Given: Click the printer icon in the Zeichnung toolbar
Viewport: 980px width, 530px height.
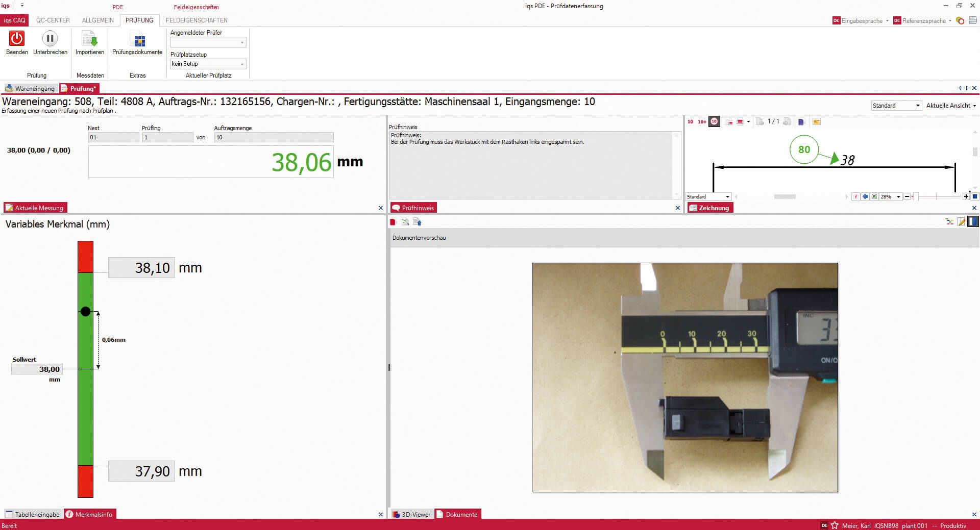Looking at the screenshot, I should point(740,121).
